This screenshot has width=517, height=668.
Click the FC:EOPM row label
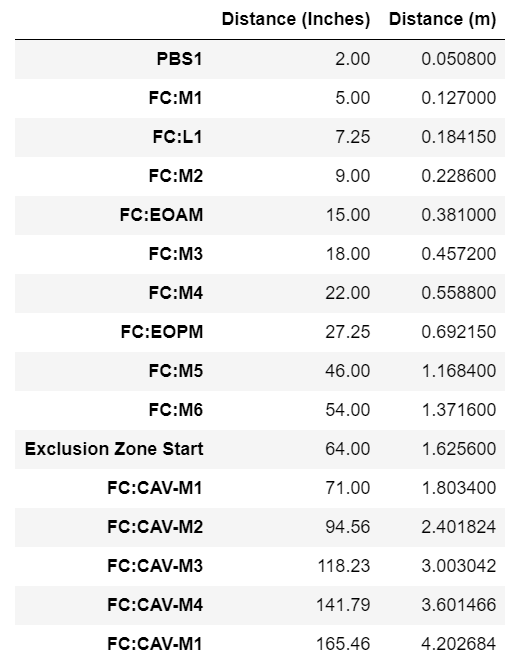pos(162,332)
